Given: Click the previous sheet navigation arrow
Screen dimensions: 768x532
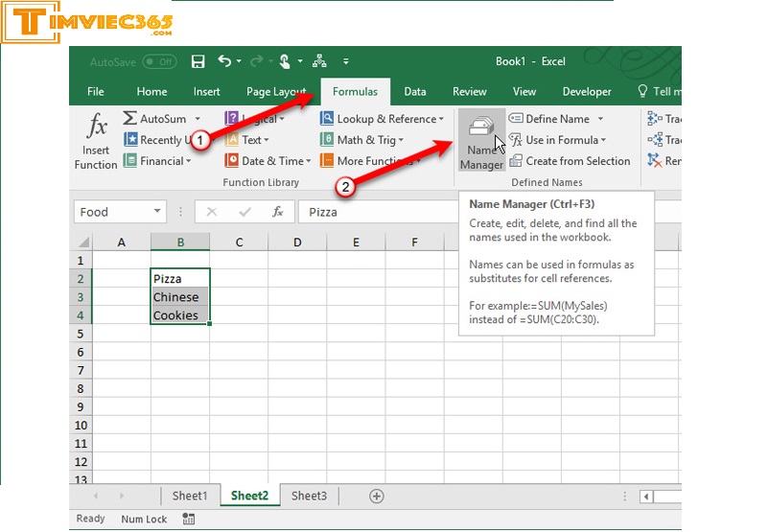Looking at the screenshot, I should coord(96,496).
